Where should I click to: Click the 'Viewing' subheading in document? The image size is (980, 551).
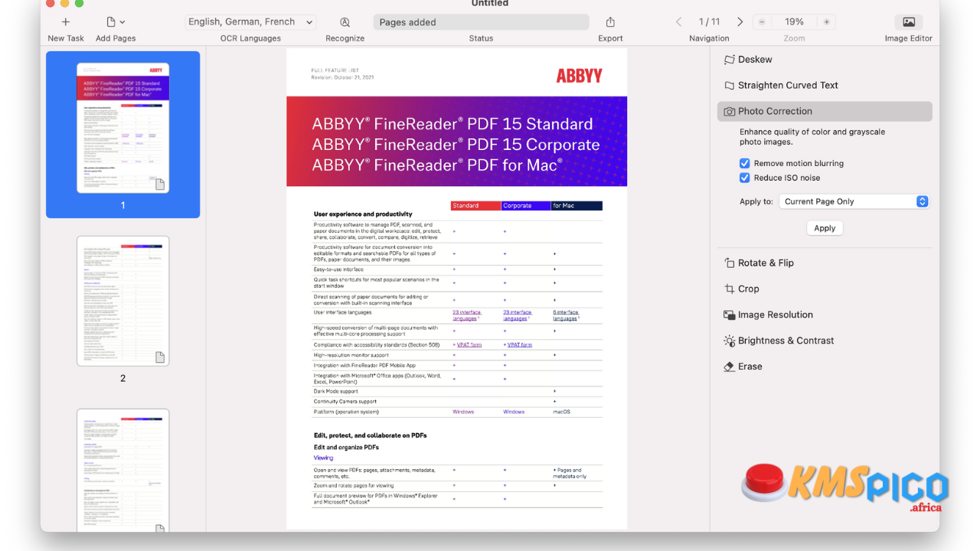[323, 458]
